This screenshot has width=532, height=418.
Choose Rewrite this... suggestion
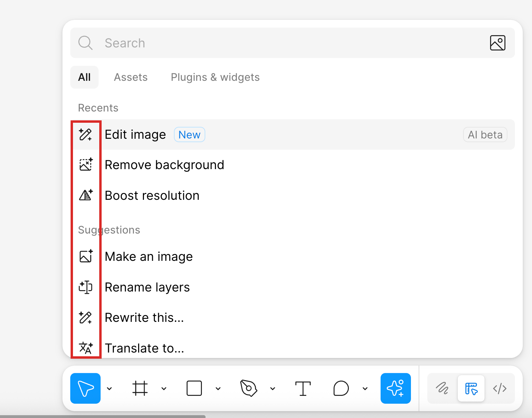coord(293,317)
